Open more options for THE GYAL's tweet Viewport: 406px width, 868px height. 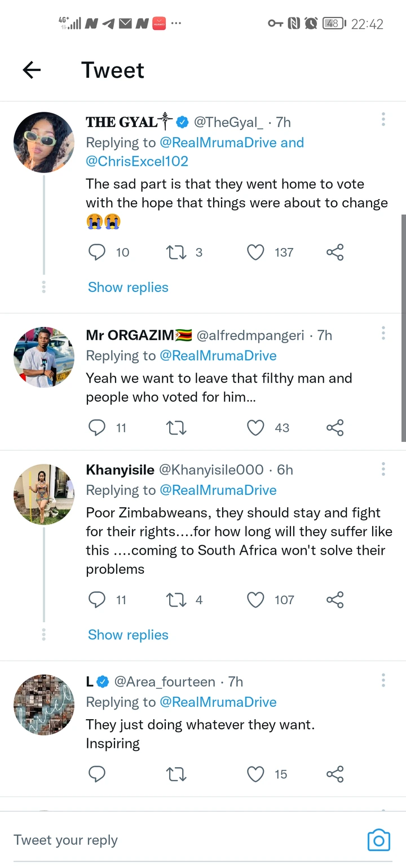[383, 119]
